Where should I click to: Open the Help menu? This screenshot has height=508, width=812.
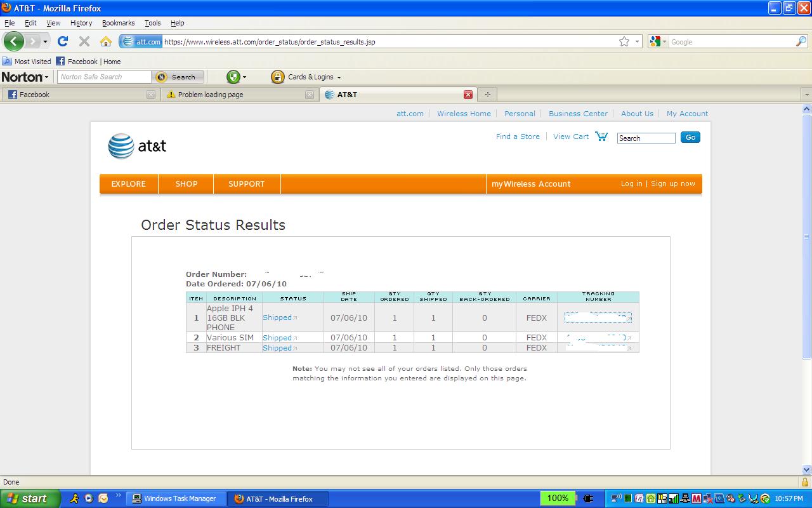point(178,23)
